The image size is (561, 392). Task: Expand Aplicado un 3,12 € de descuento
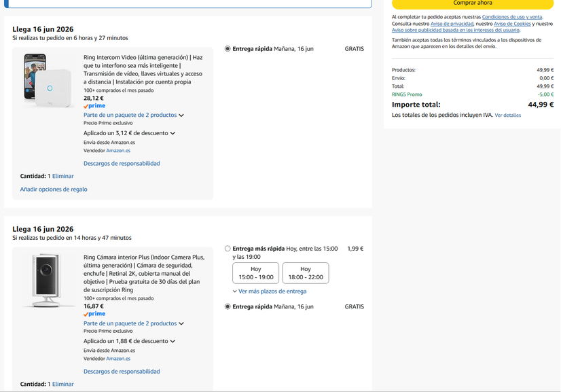(129, 133)
